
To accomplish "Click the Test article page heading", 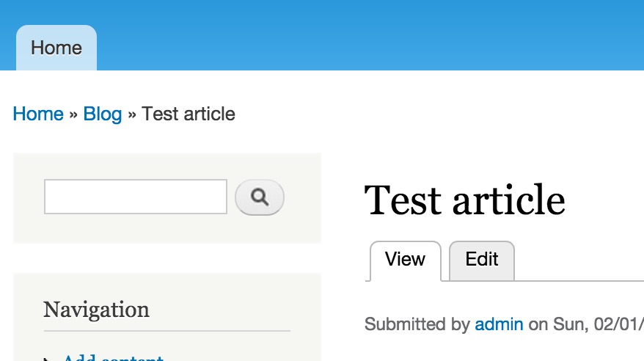I will click(x=464, y=200).
